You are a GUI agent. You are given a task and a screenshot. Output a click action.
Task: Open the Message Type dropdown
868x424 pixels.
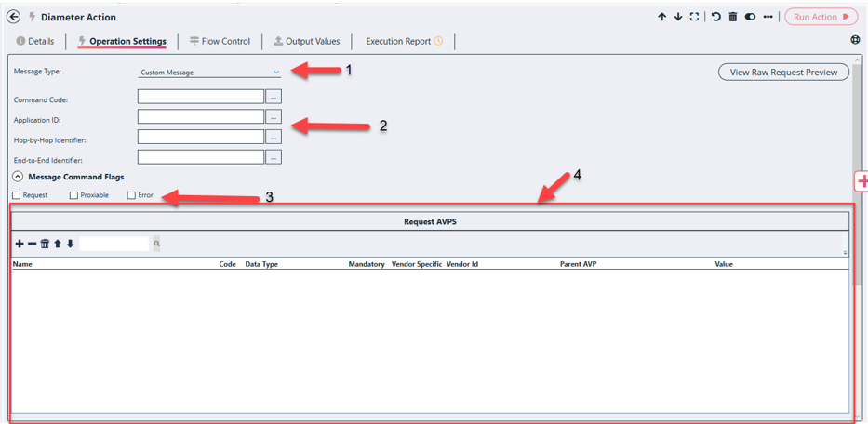point(209,73)
